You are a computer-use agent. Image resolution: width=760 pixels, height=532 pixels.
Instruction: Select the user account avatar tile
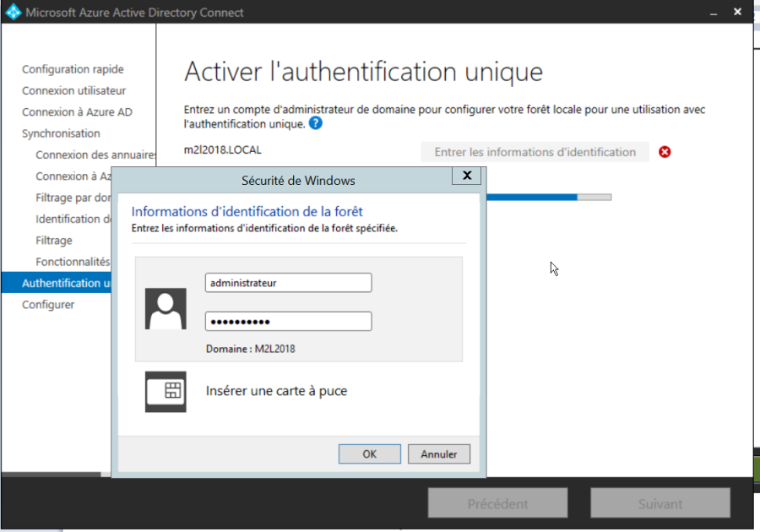pyautogui.click(x=166, y=308)
